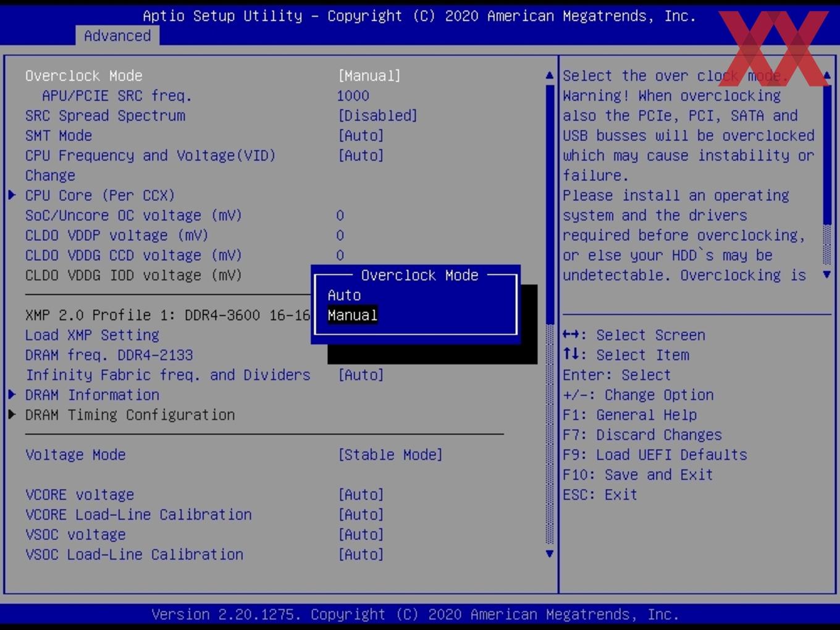Click the XMP 2.0 Profile 1 text

[x=167, y=315]
